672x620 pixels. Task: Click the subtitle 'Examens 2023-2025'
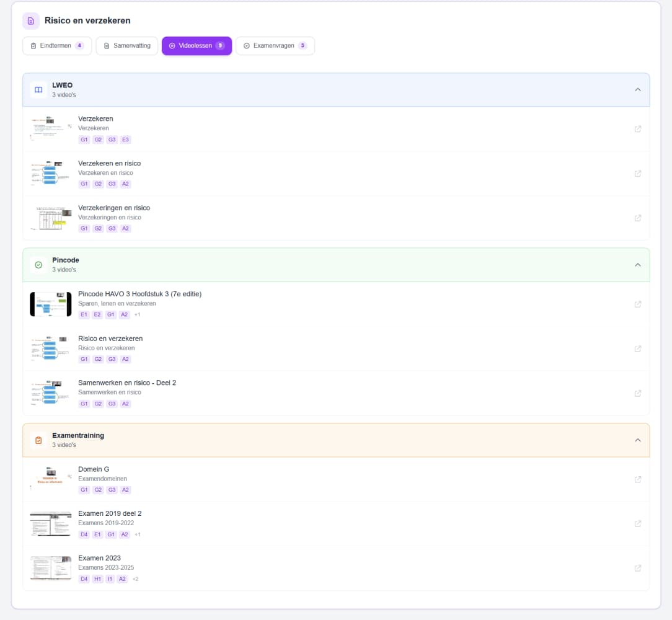(x=106, y=568)
